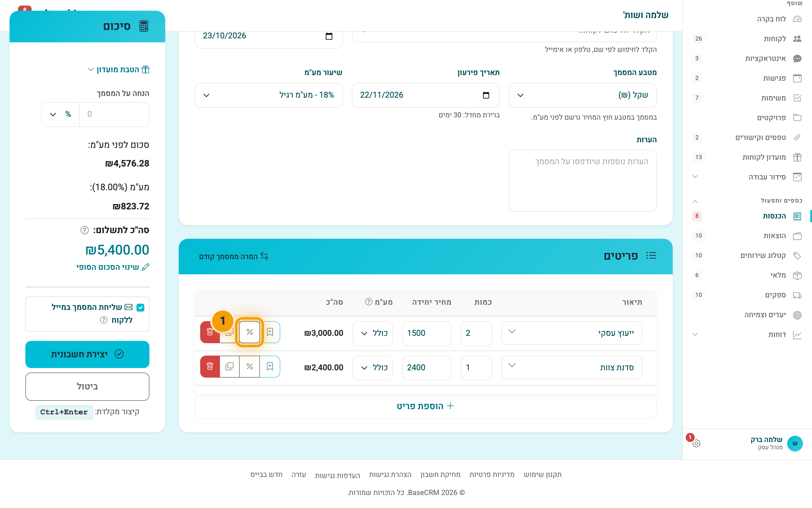Click user avatar of שלמה ברק
812x508 pixels.
tap(795, 443)
